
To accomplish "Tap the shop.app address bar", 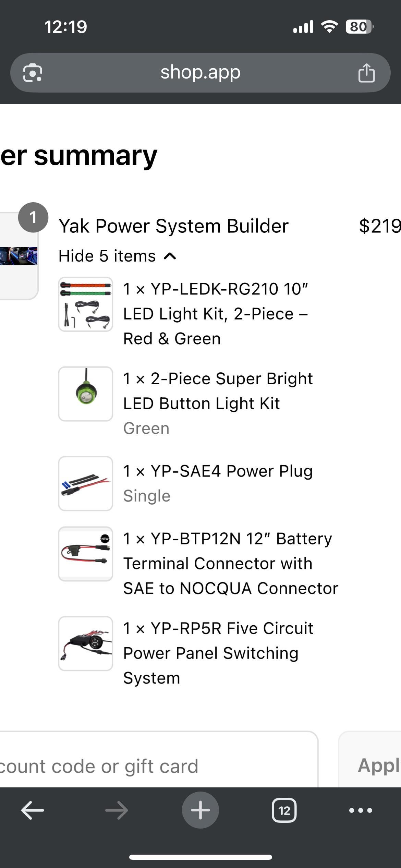I will [200, 73].
